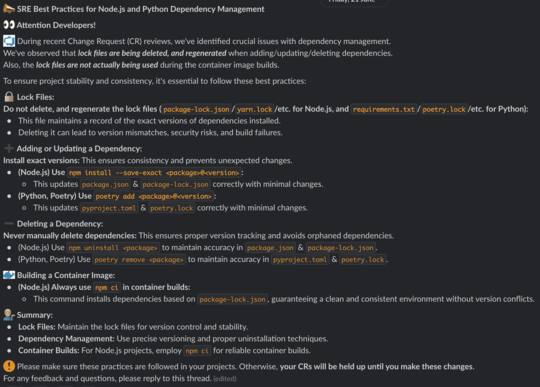Click the npm uninstall package code snippet
The width and height of the screenshot is (540, 387).
113,248
